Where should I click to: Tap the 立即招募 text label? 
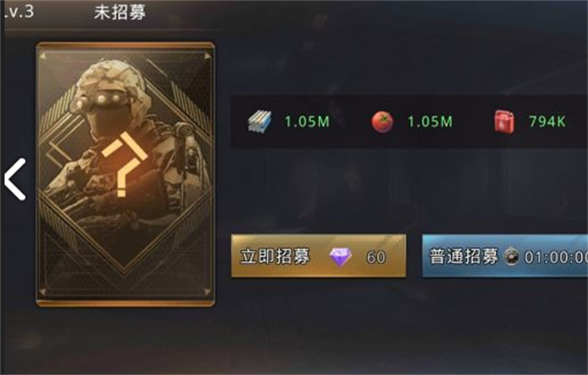pyautogui.click(x=275, y=257)
